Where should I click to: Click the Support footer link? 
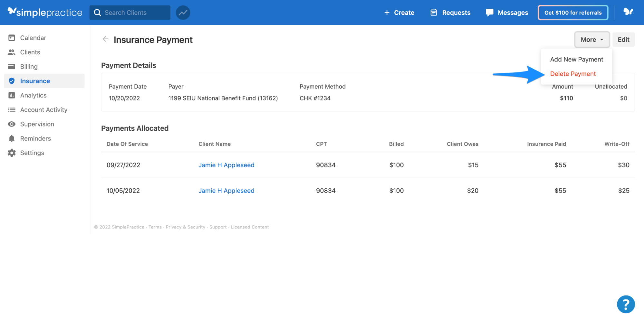218,227
